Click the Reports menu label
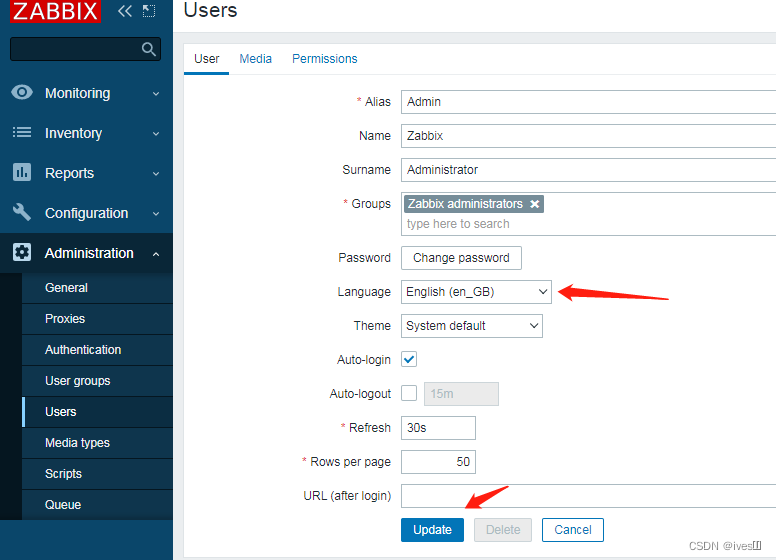Image resolution: width=776 pixels, height=560 pixels. coord(69,173)
